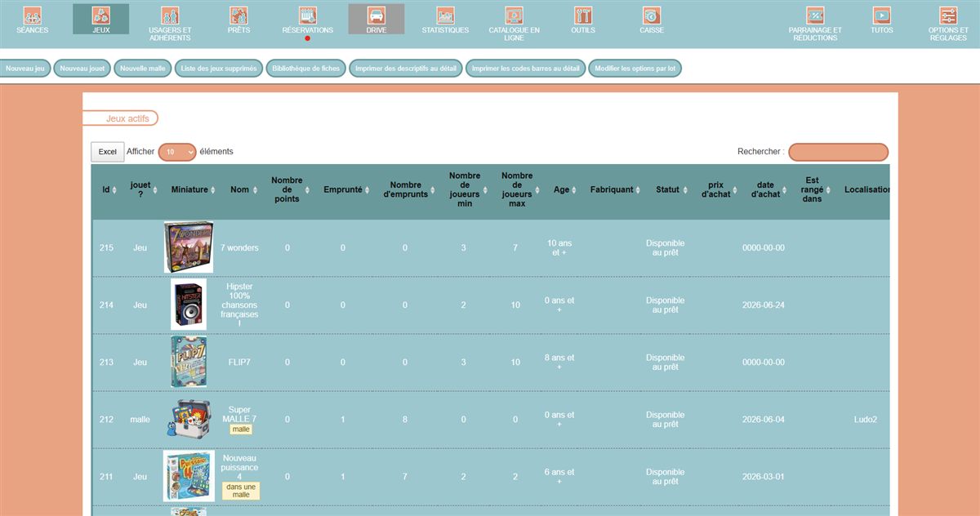
Task: Sort by Miniature column header
Action: (193, 189)
